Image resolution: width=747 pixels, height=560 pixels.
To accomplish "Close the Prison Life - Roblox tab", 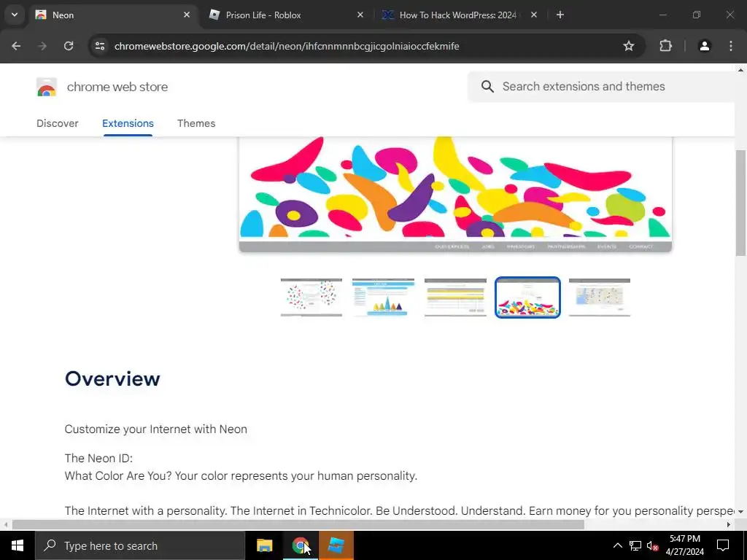I will [360, 15].
